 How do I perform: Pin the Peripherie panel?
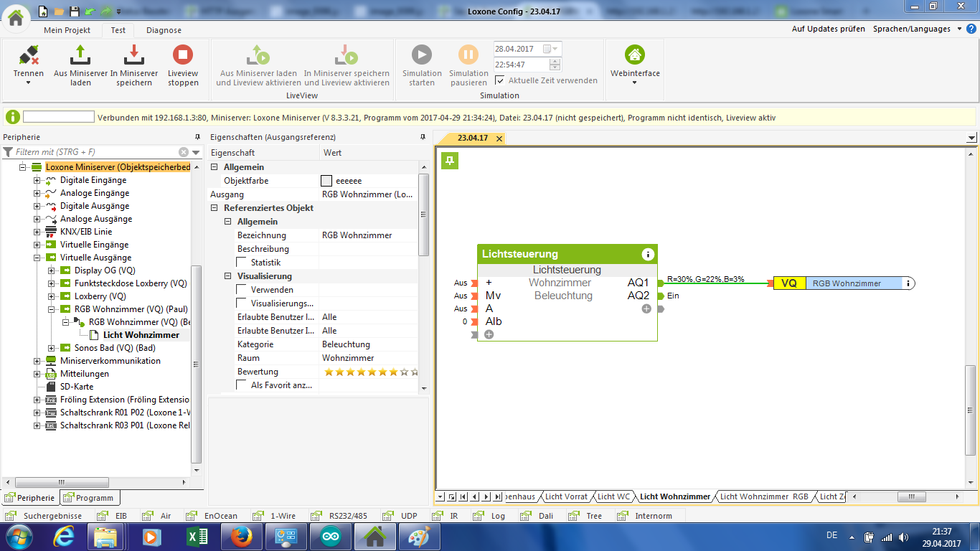click(x=197, y=137)
